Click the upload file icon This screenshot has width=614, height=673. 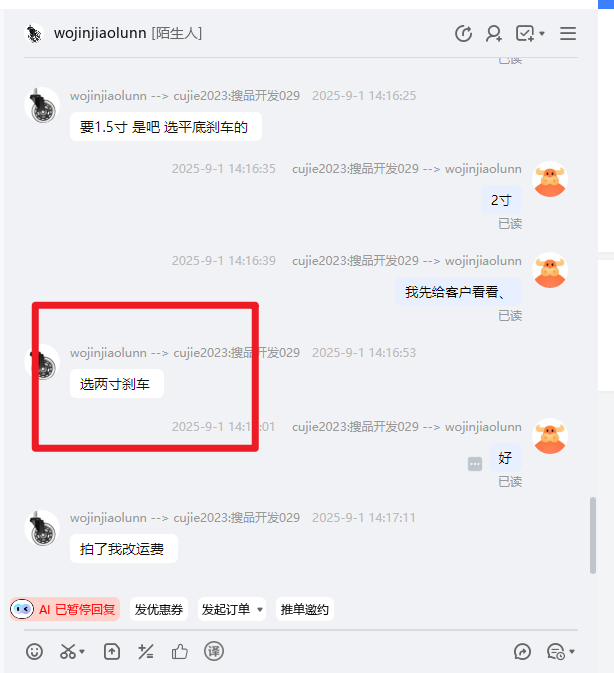click(112, 652)
